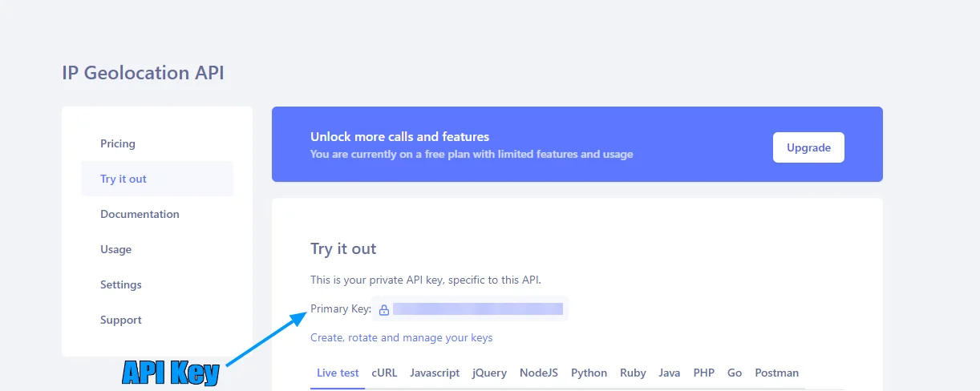Image resolution: width=980 pixels, height=391 pixels.
Task: Click the blurred Primary Key field
Action: [478, 309]
